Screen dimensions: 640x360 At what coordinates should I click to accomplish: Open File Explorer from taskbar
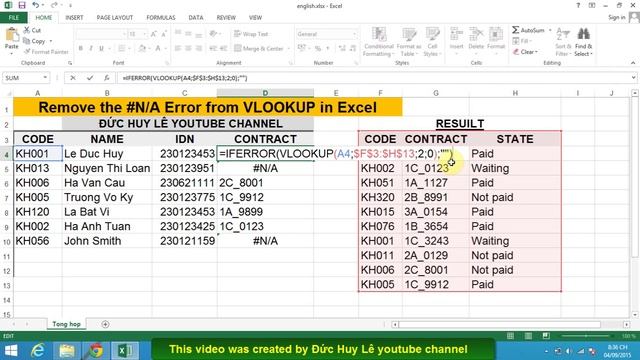coord(67,350)
